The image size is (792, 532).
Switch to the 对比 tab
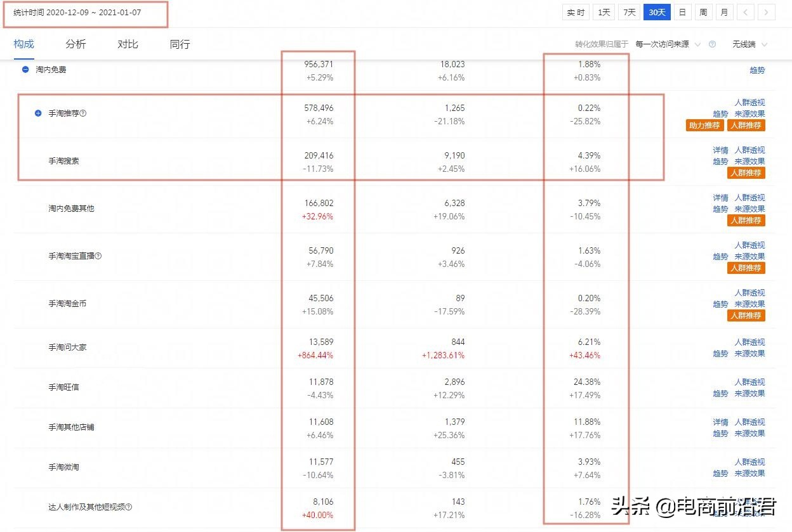128,44
